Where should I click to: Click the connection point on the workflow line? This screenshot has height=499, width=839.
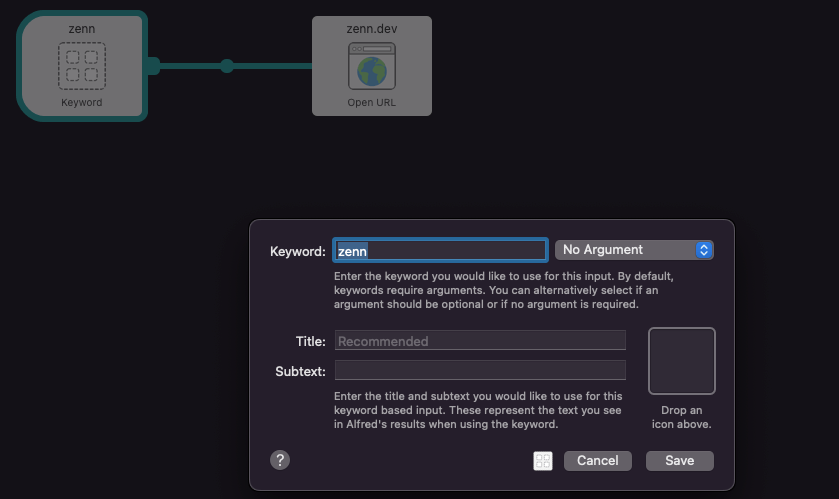(x=227, y=66)
